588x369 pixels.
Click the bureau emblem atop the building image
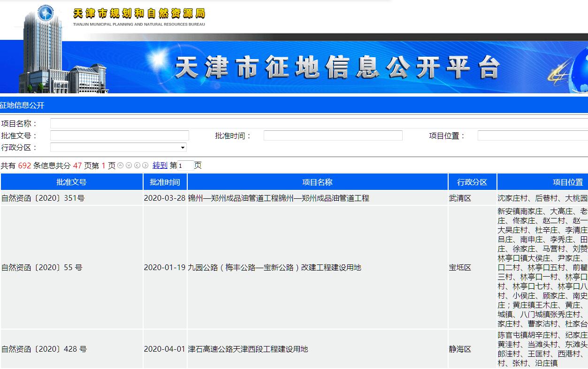coord(46,13)
